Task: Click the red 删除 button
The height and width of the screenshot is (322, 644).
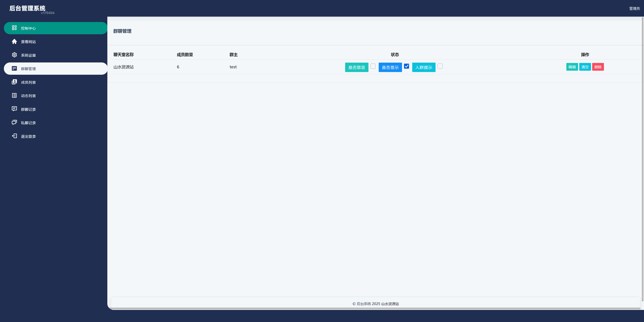Action: [598, 67]
